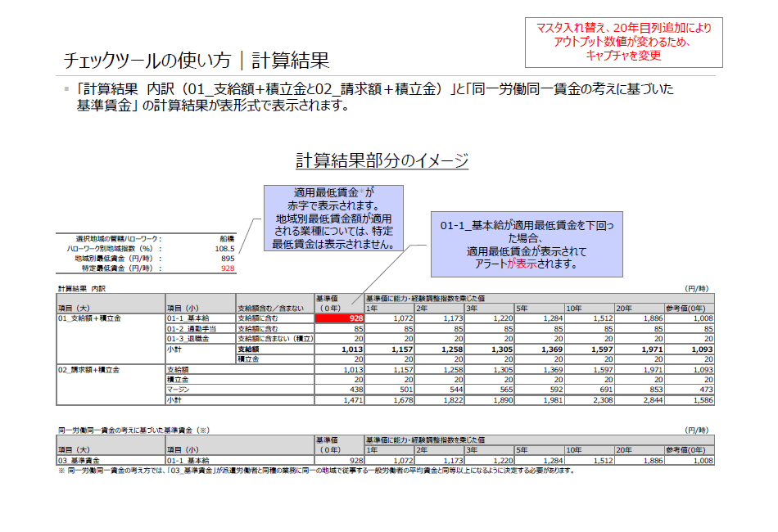Click the bullet paragraph starting 「計算結果 内訳

(x=375, y=97)
